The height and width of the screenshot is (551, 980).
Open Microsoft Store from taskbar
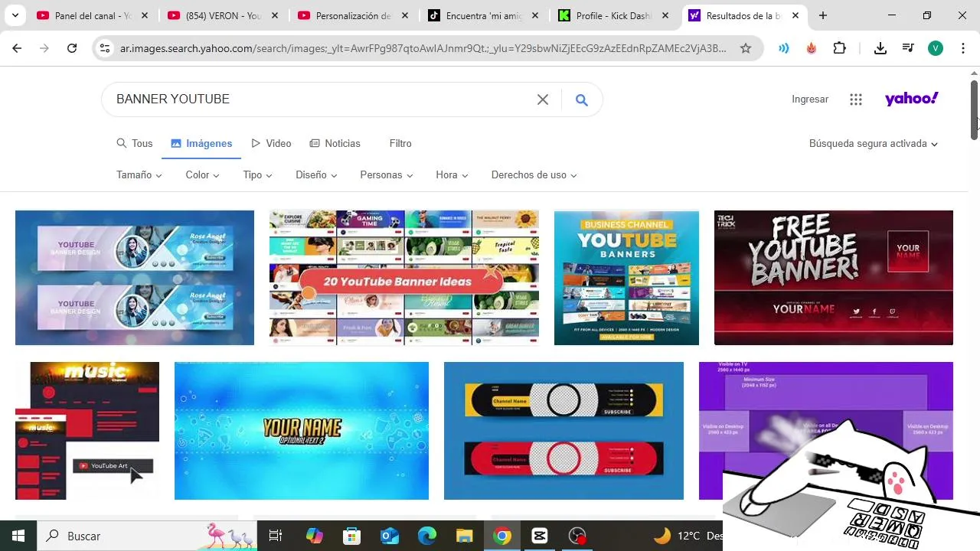point(351,536)
